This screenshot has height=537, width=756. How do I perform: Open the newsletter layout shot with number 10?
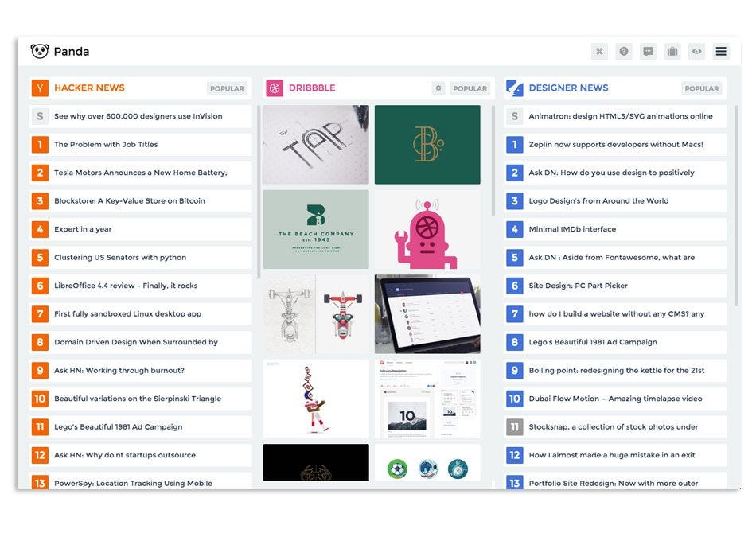pyautogui.click(x=427, y=399)
